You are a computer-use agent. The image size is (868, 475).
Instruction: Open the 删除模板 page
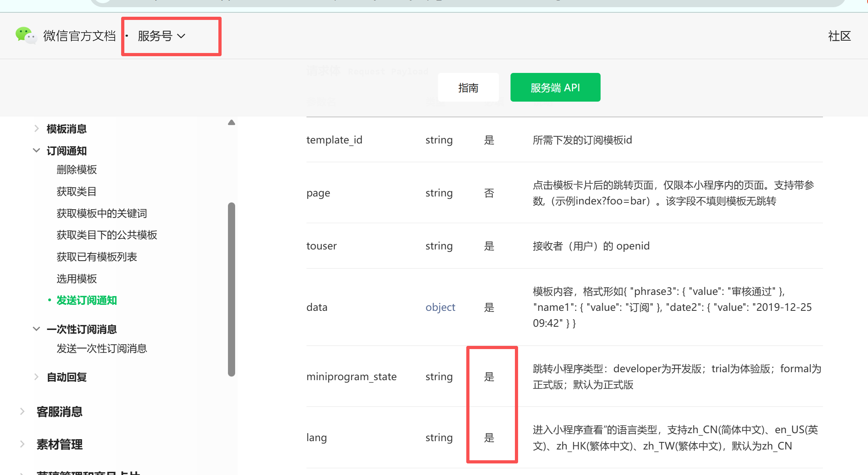(77, 170)
